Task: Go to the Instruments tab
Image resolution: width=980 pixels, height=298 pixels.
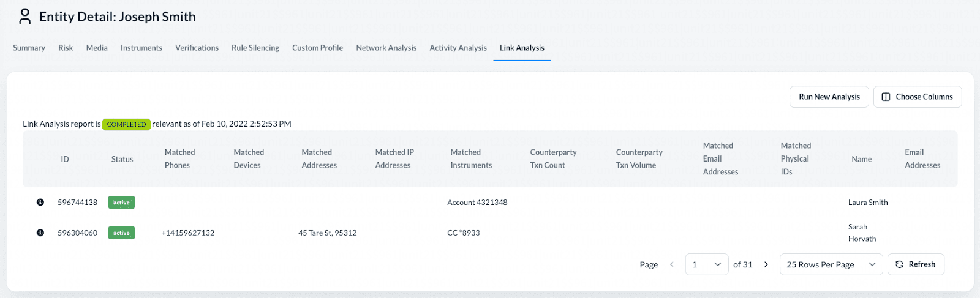Action: [141, 48]
